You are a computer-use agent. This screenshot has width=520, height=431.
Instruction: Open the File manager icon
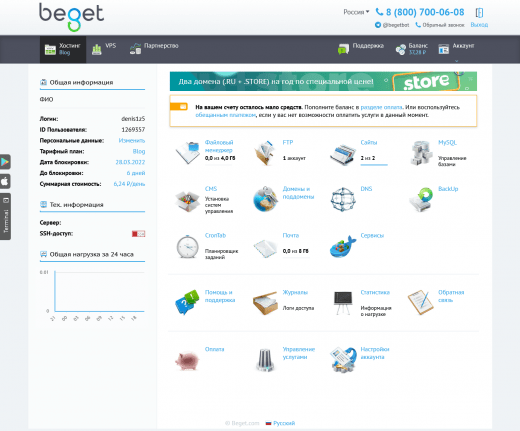point(188,153)
